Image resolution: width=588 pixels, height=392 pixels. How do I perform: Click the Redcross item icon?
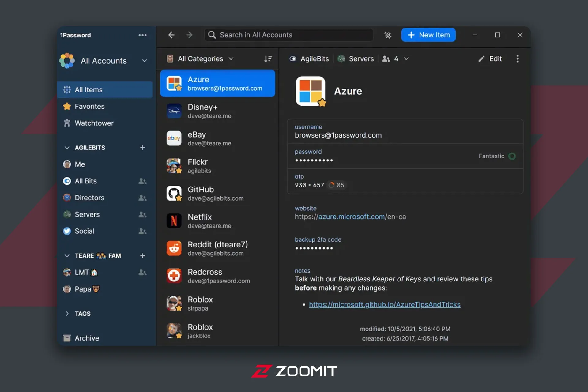[x=174, y=276]
